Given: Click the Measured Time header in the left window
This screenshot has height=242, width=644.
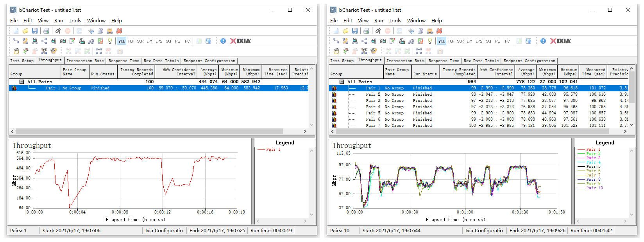Looking at the screenshot, I should coord(275,72).
